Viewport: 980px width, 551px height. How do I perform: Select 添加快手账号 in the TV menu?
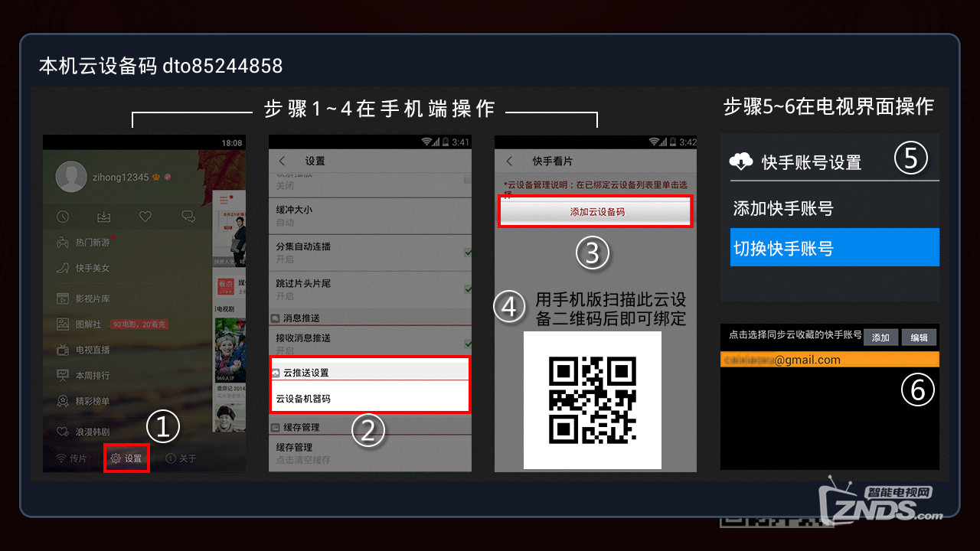tap(835, 208)
